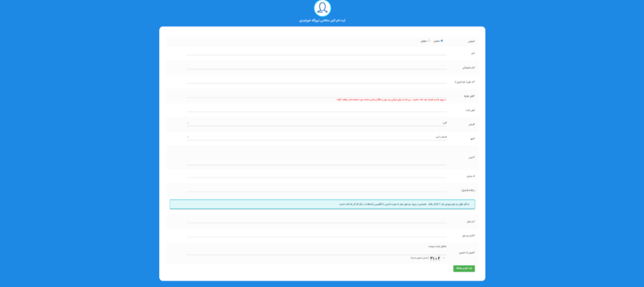Click the repeat password (تکرار رمز عبور) field

[316, 235]
